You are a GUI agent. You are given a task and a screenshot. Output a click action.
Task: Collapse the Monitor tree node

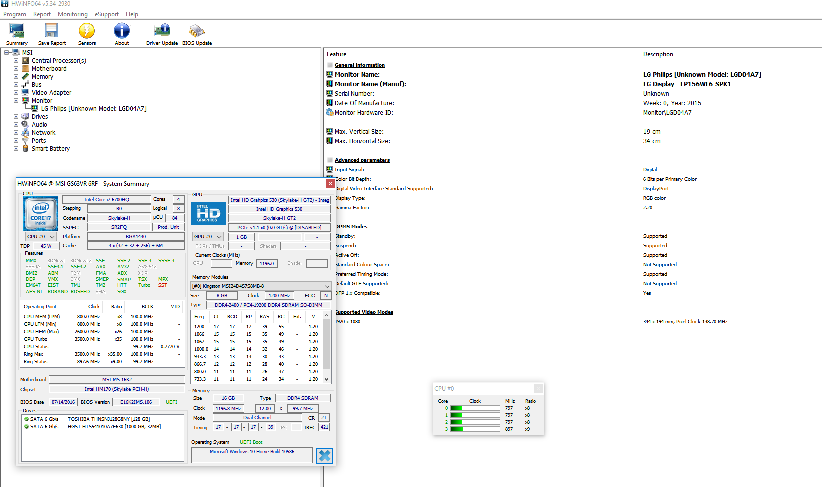pyautogui.click(x=16, y=100)
